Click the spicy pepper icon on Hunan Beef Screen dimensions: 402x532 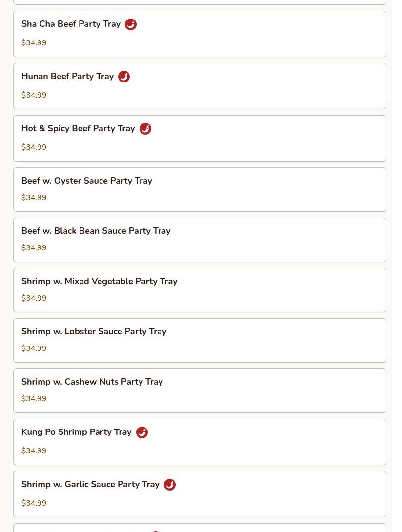(x=124, y=77)
